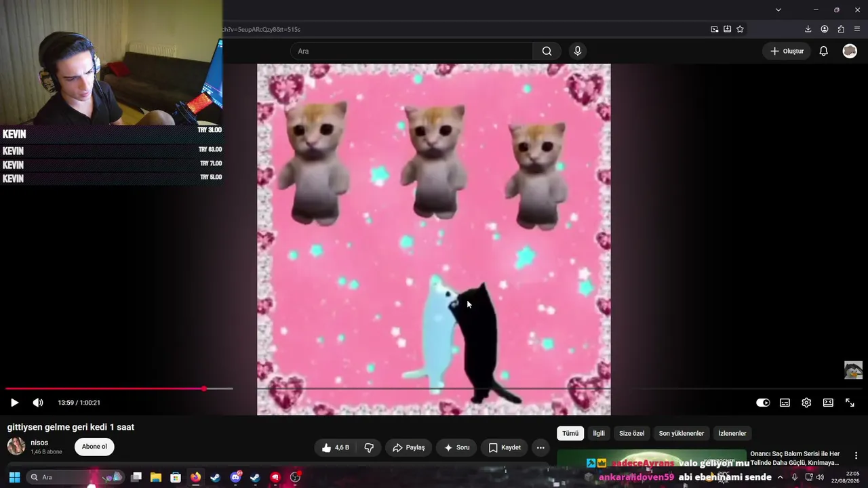Viewport: 868px width, 488px height.
Task: Expand the list all tabs chevron
Action: (778, 9)
